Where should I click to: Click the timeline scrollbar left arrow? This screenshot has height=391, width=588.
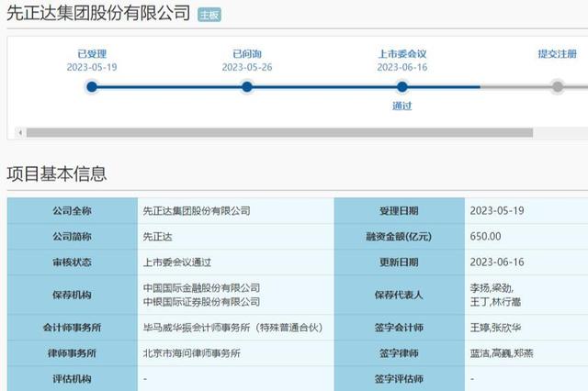tap(20, 132)
